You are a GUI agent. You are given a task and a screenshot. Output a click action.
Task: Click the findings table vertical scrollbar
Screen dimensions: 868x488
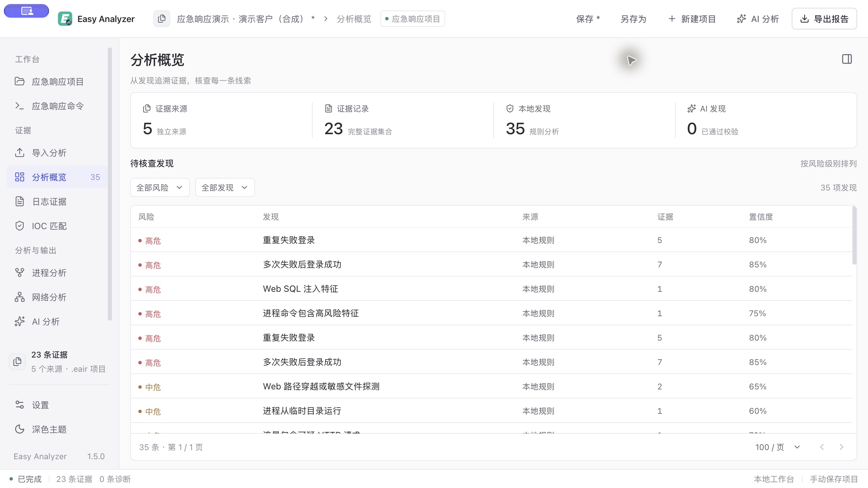pyautogui.click(x=854, y=235)
